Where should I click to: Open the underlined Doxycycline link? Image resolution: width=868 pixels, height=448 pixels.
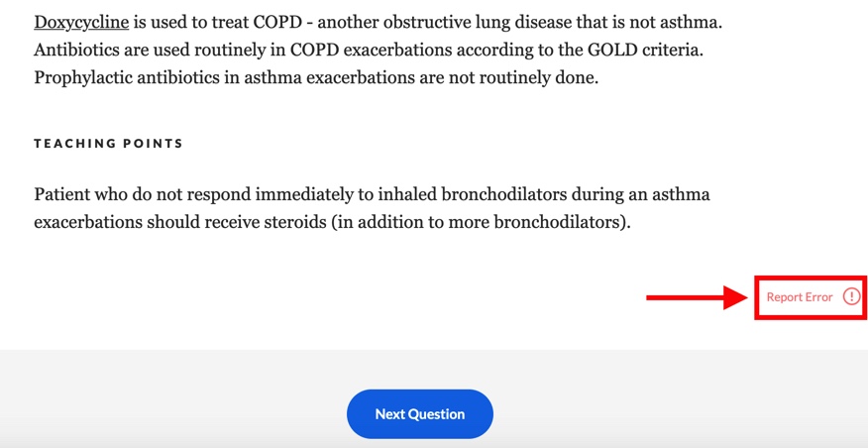(81, 23)
